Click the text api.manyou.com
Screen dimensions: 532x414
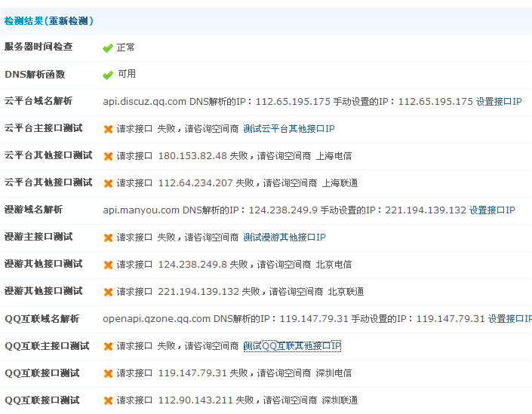tap(141, 210)
